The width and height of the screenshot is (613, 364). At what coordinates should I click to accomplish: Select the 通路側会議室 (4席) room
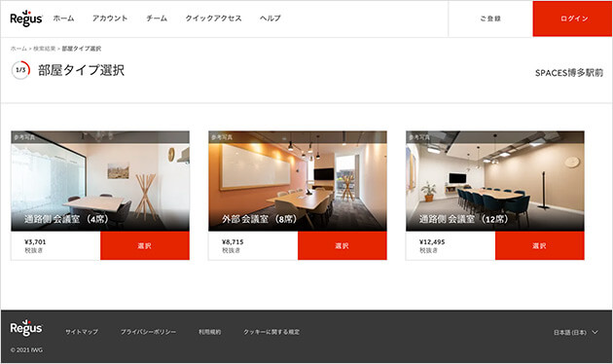click(x=145, y=245)
